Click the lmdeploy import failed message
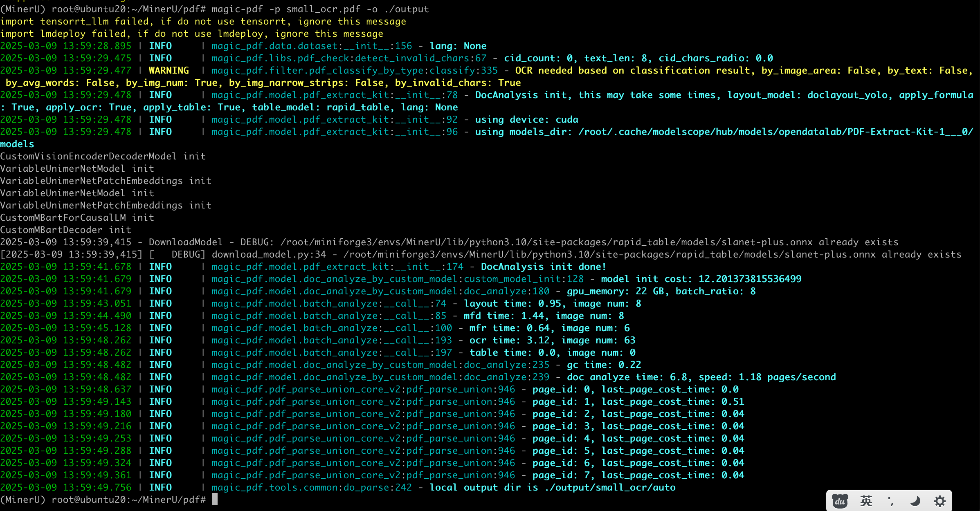The image size is (980, 511). coord(191,34)
